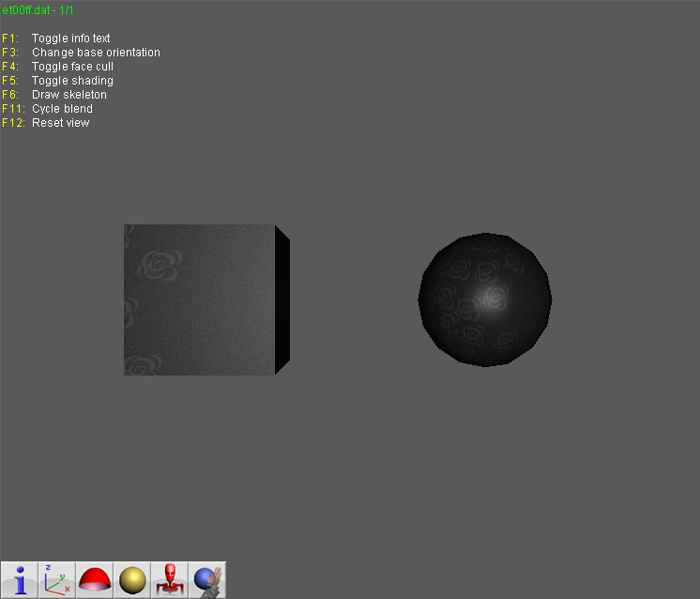Click the yellow sphere shading icon
The width and height of the screenshot is (700, 599).
pyautogui.click(x=132, y=580)
